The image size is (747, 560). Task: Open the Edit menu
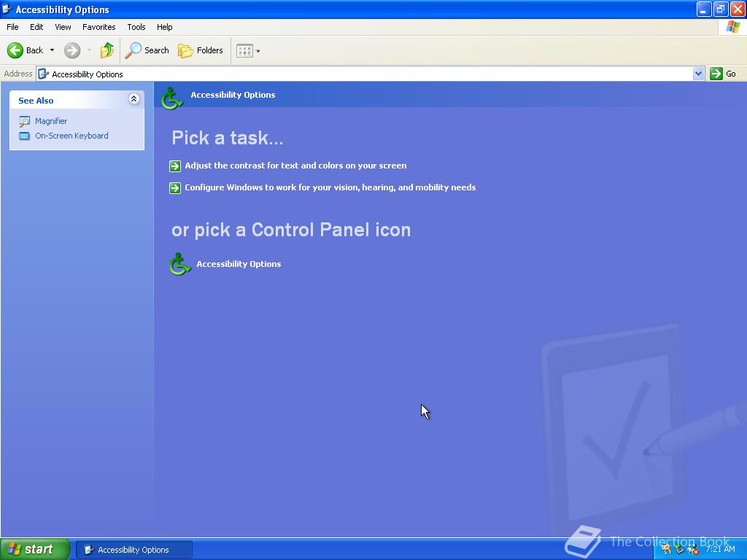[x=36, y=27]
